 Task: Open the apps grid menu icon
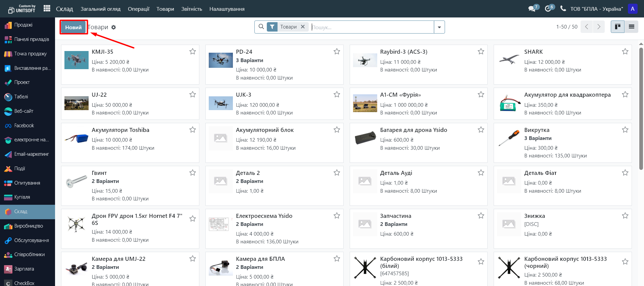47,8
